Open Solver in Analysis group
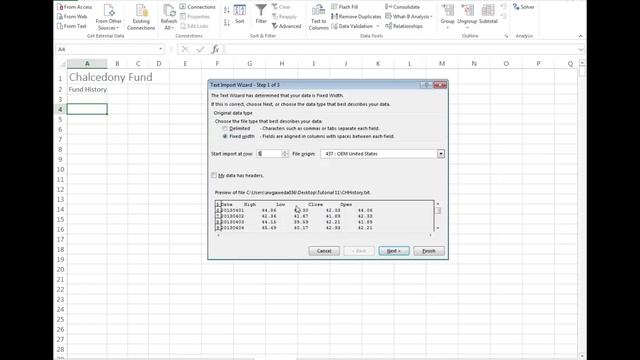This screenshot has width=640, height=360. click(x=524, y=7)
